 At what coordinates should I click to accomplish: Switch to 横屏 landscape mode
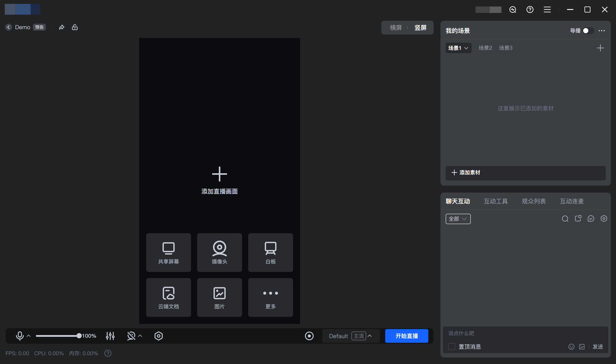[x=396, y=28]
